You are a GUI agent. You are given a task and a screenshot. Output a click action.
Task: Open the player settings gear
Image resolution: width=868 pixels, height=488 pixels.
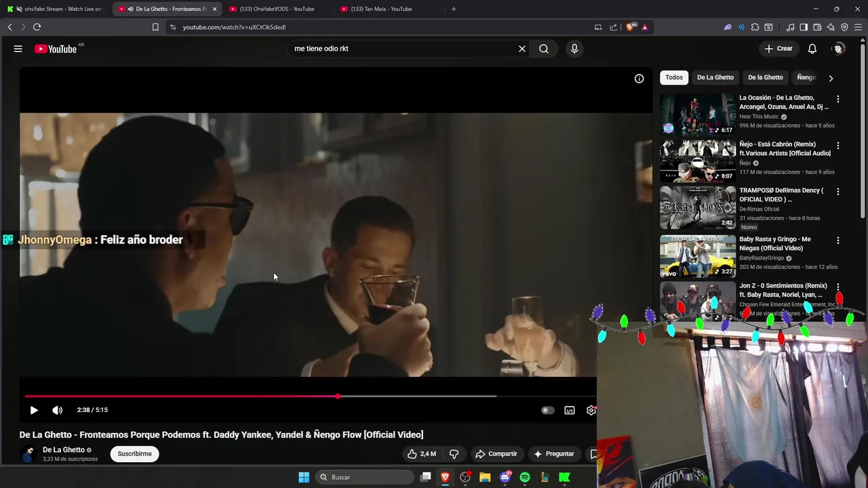pos(591,410)
